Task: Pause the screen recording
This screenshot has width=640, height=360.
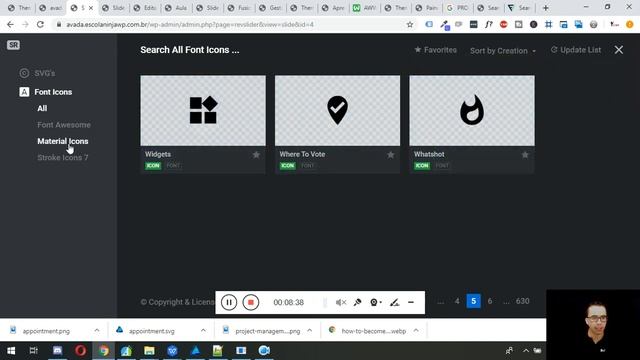Action: pos(229,302)
